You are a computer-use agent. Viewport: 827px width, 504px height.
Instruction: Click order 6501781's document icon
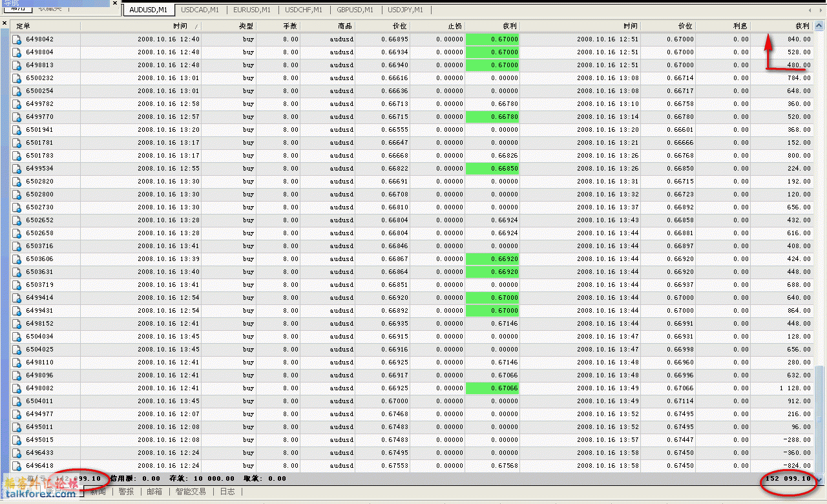tap(17, 143)
